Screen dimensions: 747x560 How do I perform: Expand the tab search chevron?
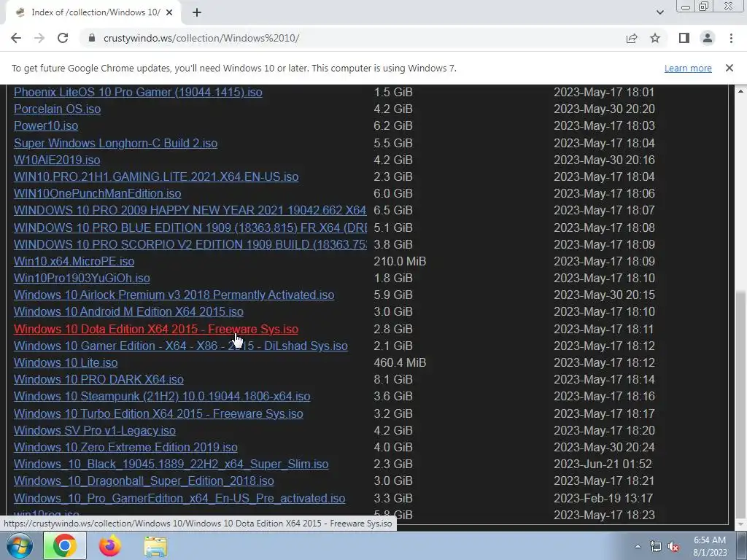[659, 12]
